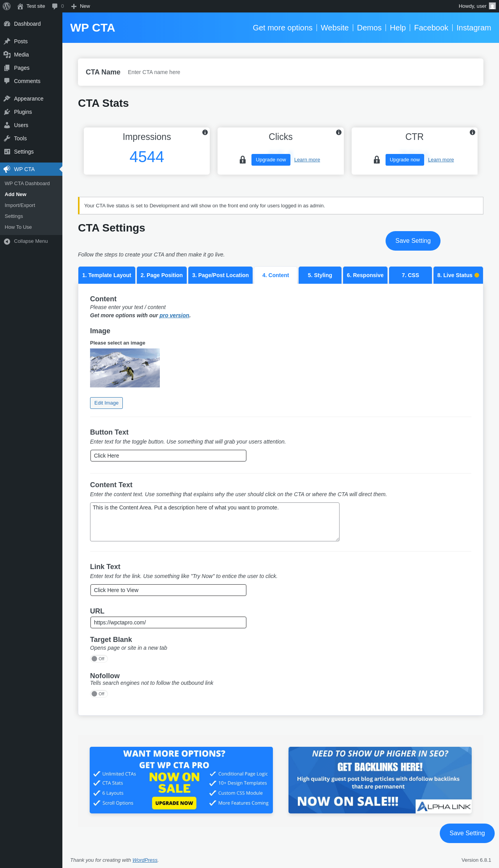Open the WordPress link in footer

[x=145, y=860]
